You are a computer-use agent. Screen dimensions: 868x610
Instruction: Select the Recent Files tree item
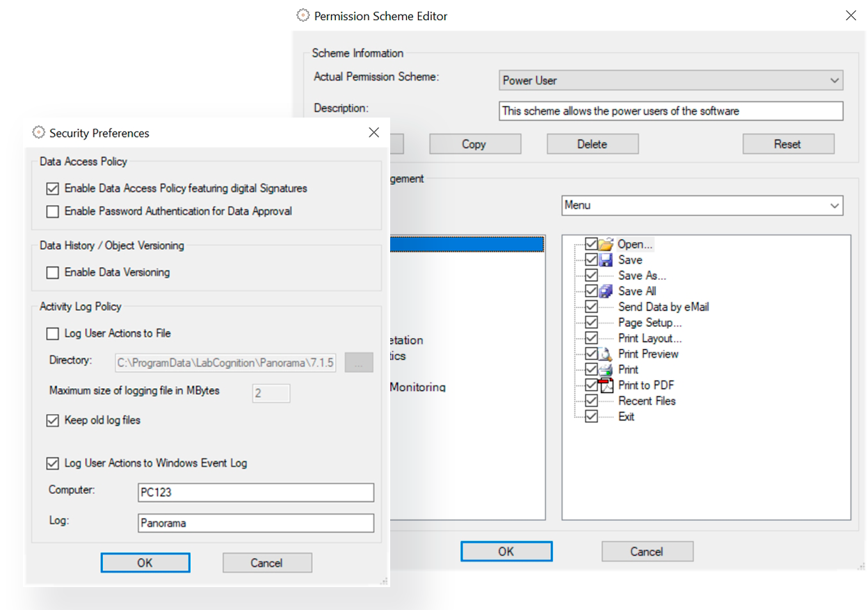point(646,401)
